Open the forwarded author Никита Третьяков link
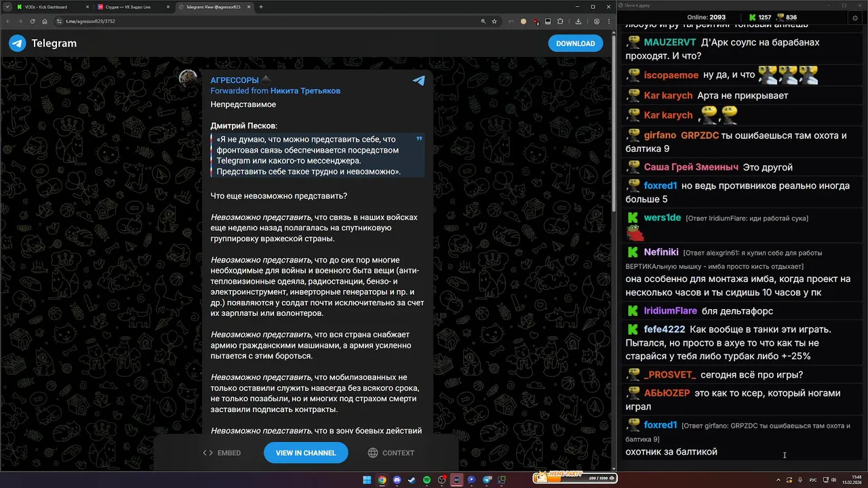Viewport: 868px width, 488px height. click(305, 91)
